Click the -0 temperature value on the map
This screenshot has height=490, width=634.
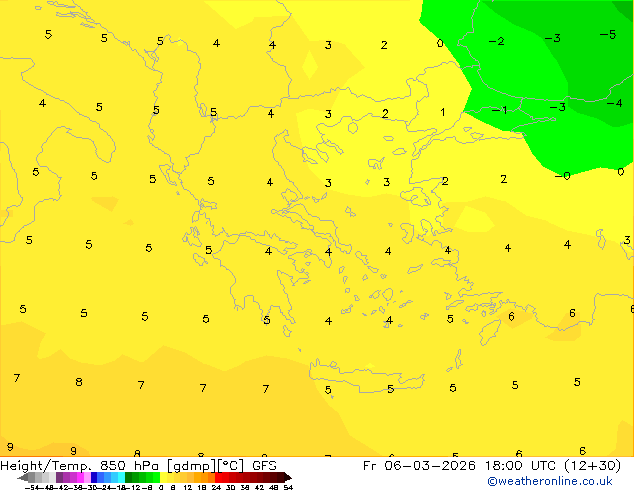(x=562, y=176)
